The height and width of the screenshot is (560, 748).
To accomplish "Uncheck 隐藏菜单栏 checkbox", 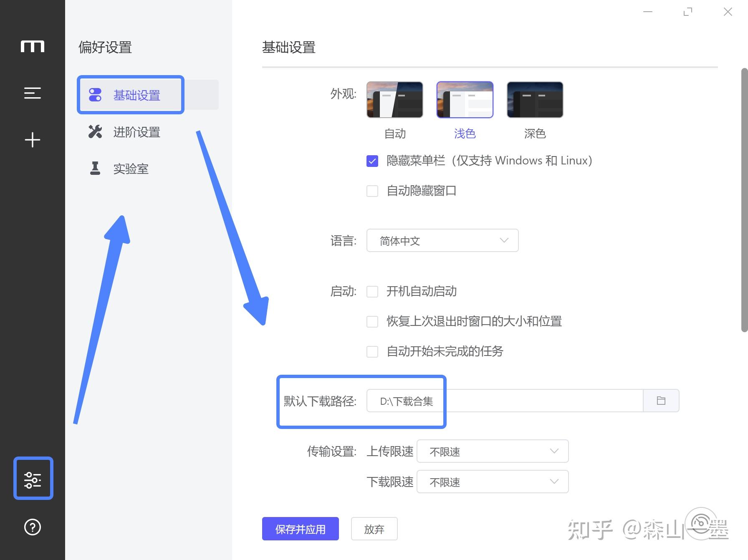I will pyautogui.click(x=372, y=161).
